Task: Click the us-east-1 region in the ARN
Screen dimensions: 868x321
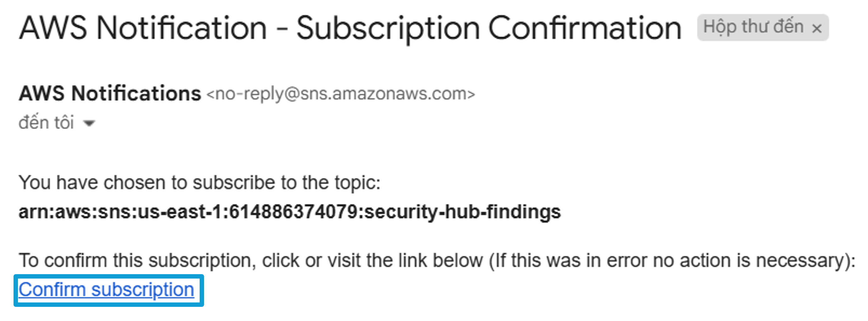Action: 180,212
